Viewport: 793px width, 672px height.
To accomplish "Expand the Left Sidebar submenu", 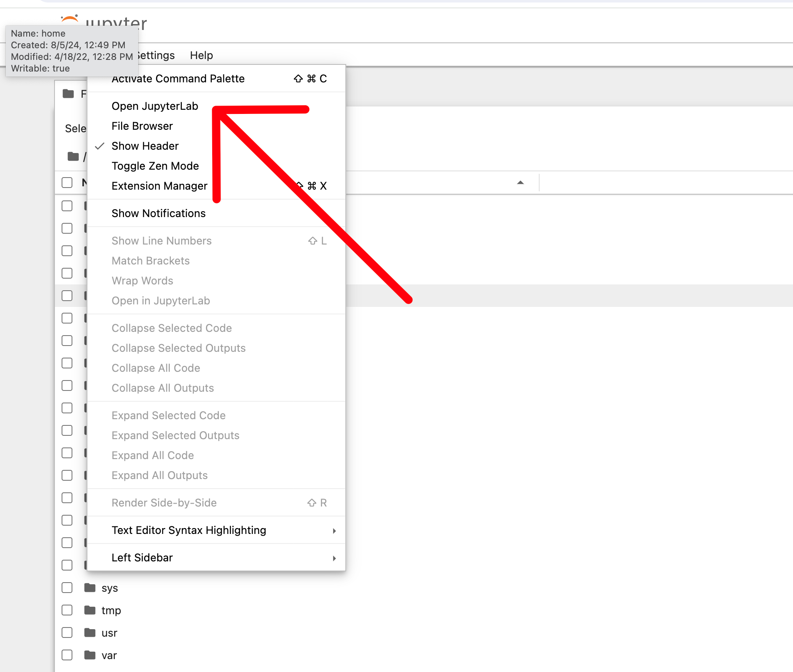I will [x=216, y=558].
